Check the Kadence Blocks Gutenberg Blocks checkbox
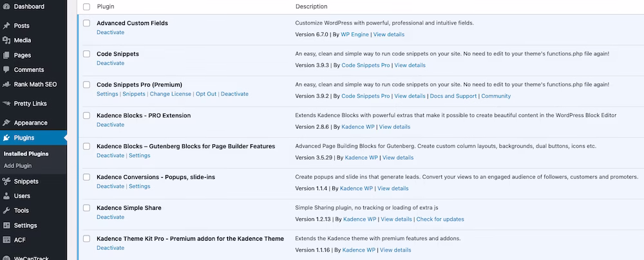Screen dimensions: 644x260 coord(86,146)
